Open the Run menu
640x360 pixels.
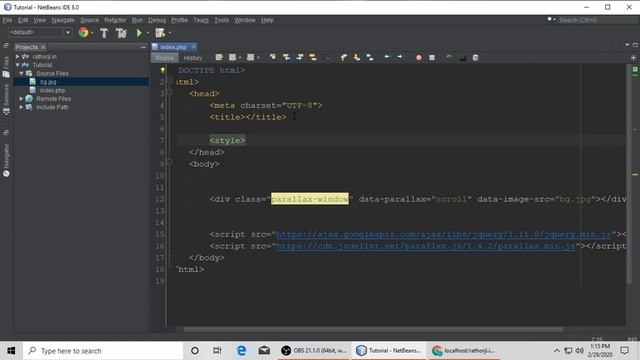137,20
